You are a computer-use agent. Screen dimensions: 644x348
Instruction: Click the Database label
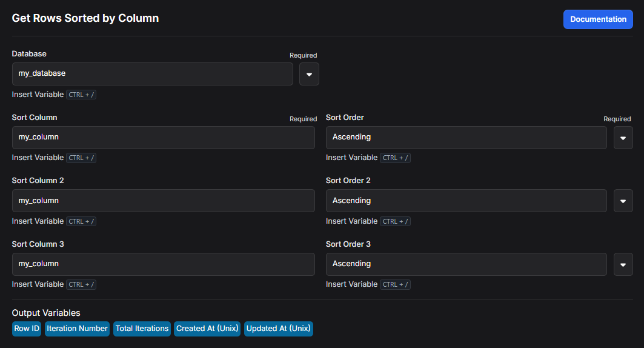click(29, 54)
